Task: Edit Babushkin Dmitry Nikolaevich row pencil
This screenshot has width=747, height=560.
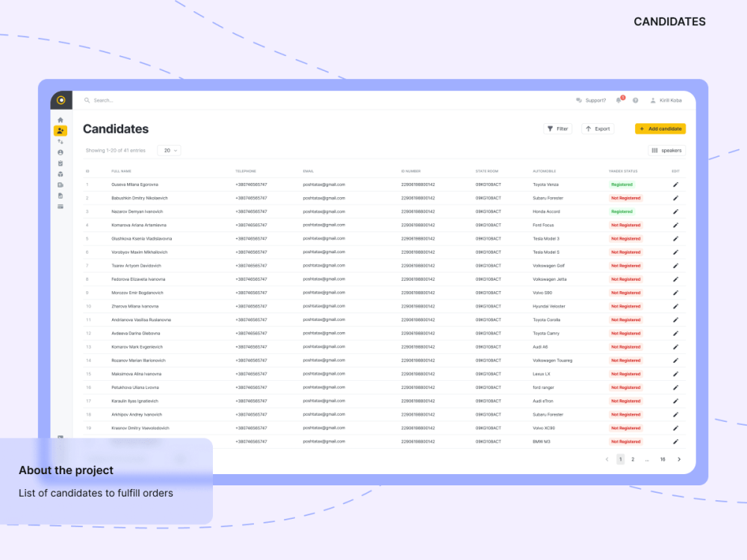Action: tap(675, 198)
